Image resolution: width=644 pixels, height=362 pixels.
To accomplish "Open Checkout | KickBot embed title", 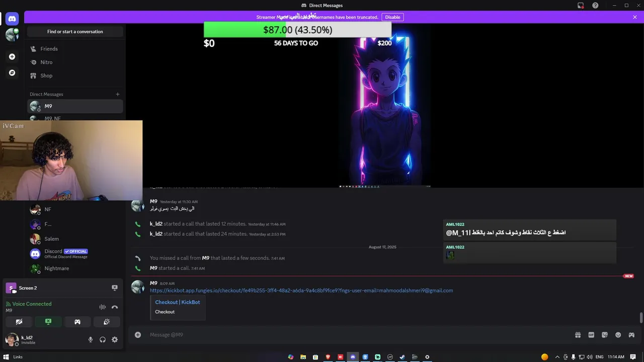I will 178,302.
